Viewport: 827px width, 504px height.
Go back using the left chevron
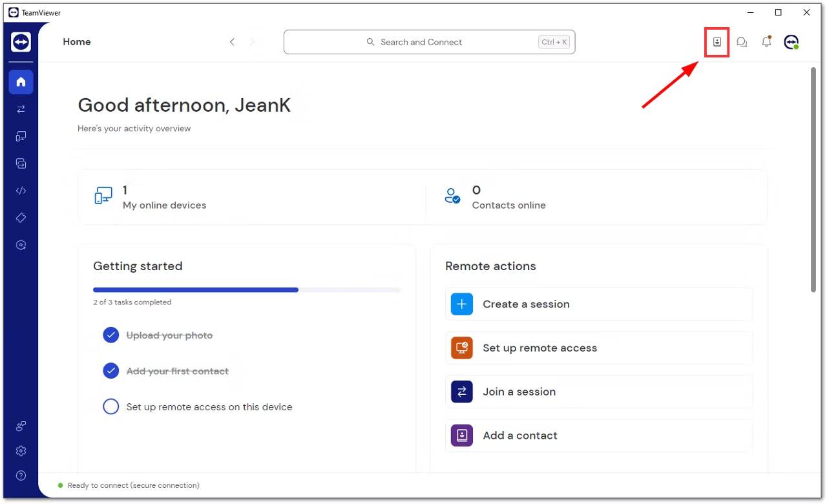[x=232, y=42]
